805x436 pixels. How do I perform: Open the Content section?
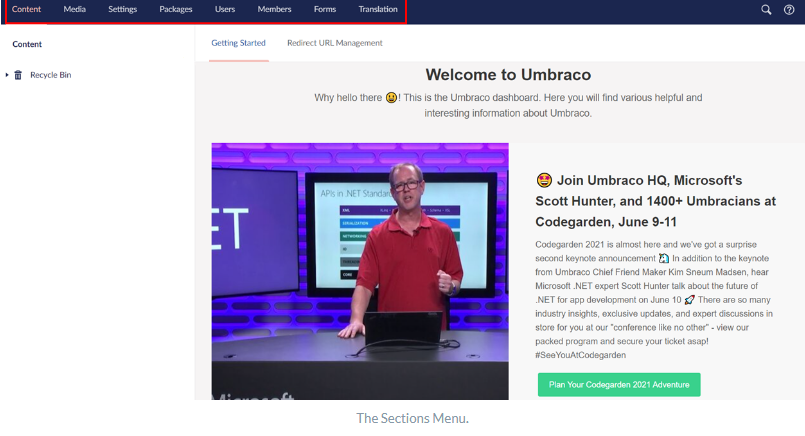point(26,9)
